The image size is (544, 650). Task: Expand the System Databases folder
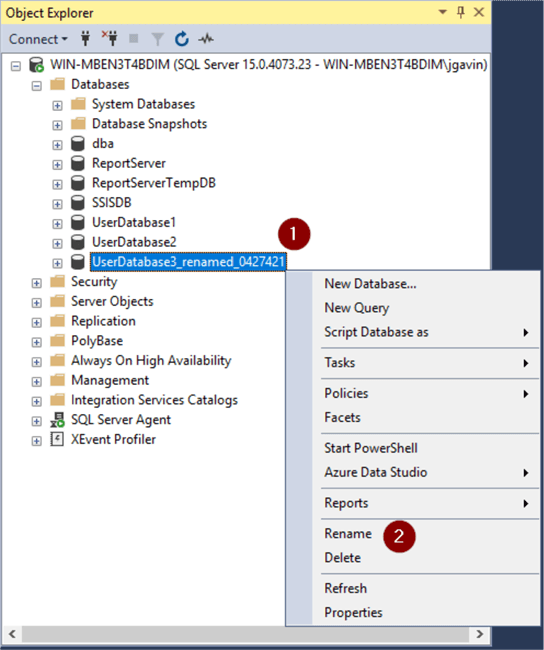57,106
